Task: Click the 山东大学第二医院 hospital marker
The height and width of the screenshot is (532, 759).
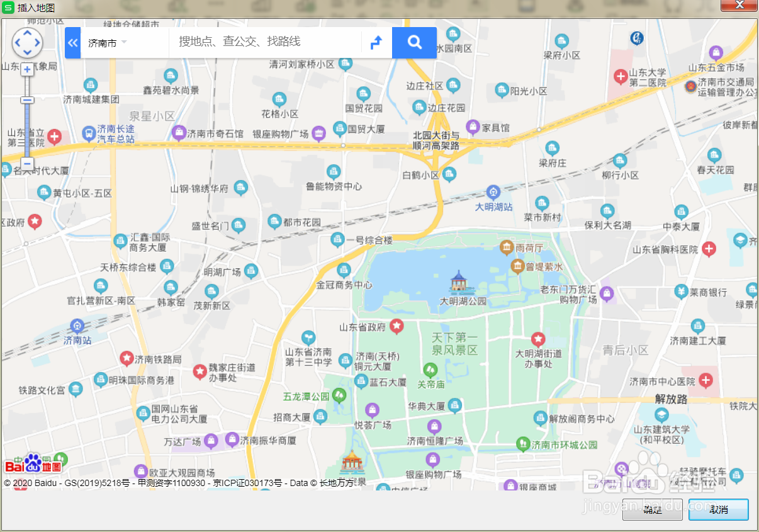Action: (x=621, y=77)
